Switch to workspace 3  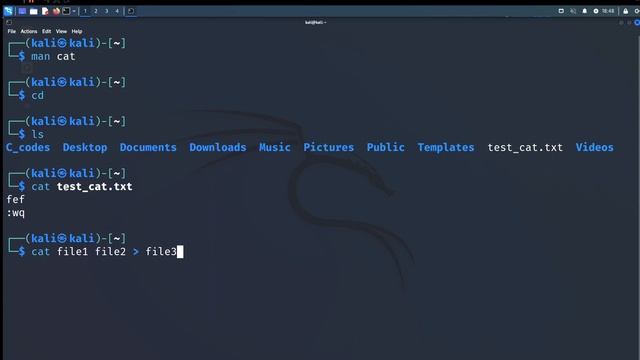point(107,11)
